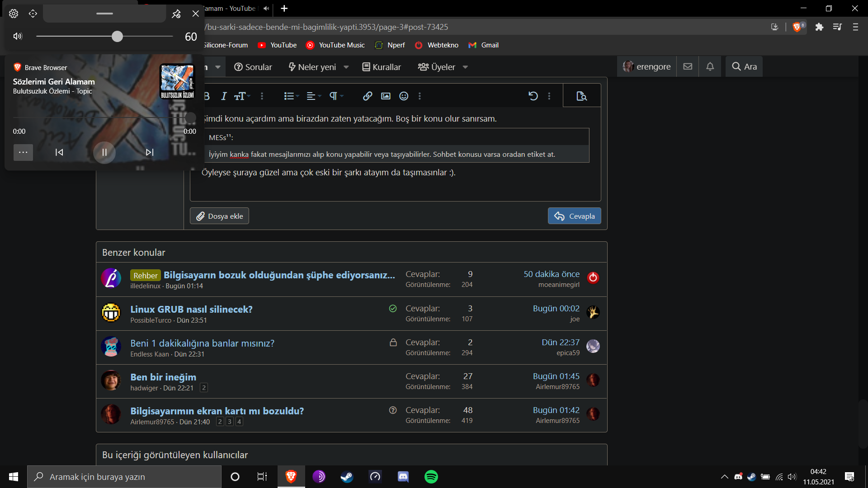
Task: Open the Neler yeni menu item
Action: 312,67
